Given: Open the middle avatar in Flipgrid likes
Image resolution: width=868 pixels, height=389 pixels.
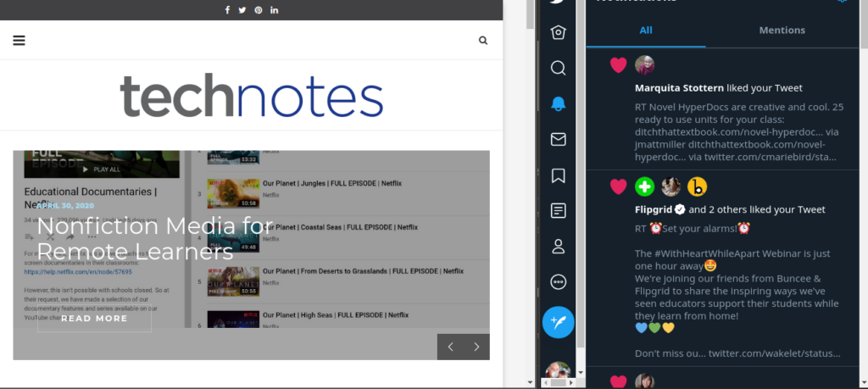Looking at the screenshot, I should [x=671, y=187].
